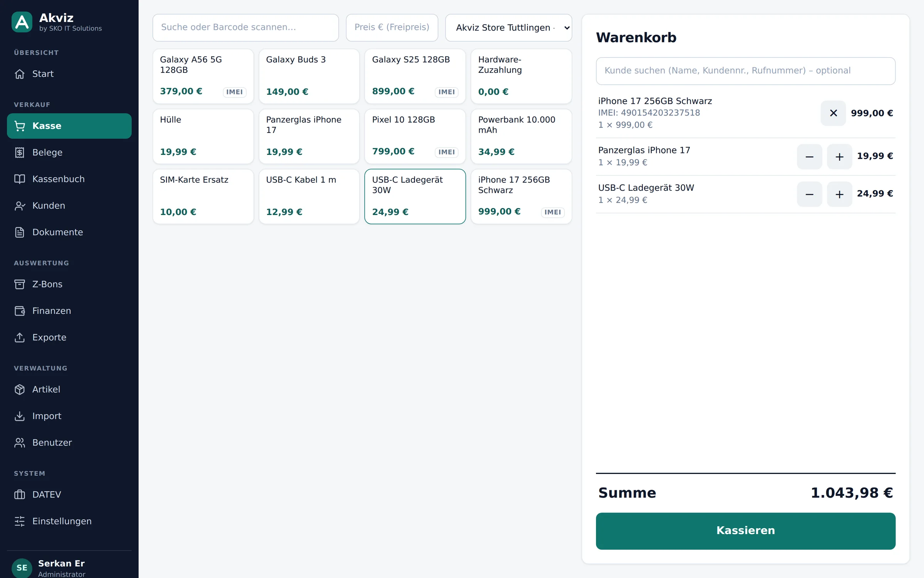Select the Kasse shopping cart icon

[20, 126]
